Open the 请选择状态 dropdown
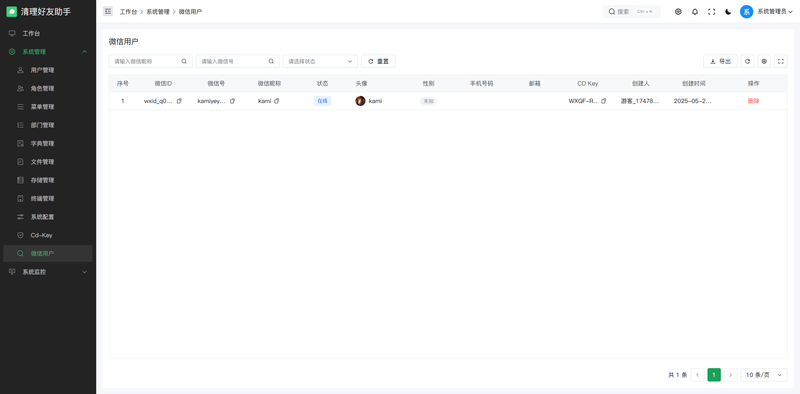 coord(320,61)
